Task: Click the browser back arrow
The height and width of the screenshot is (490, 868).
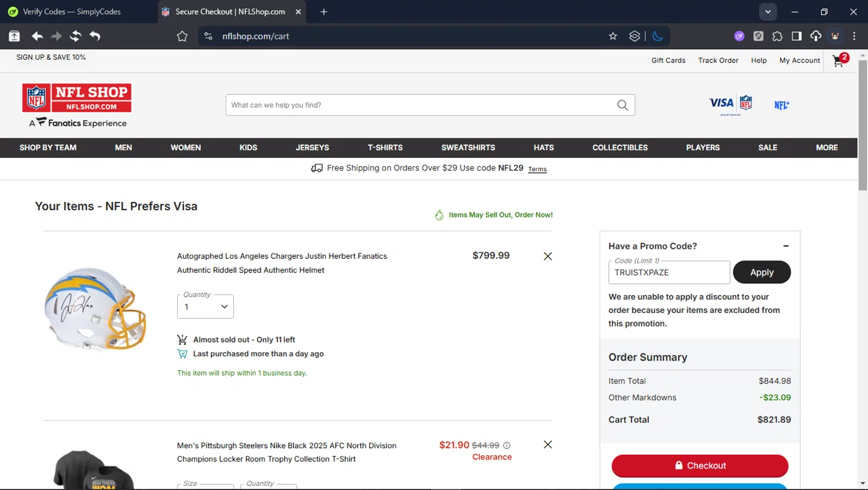Action: [37, 36]
